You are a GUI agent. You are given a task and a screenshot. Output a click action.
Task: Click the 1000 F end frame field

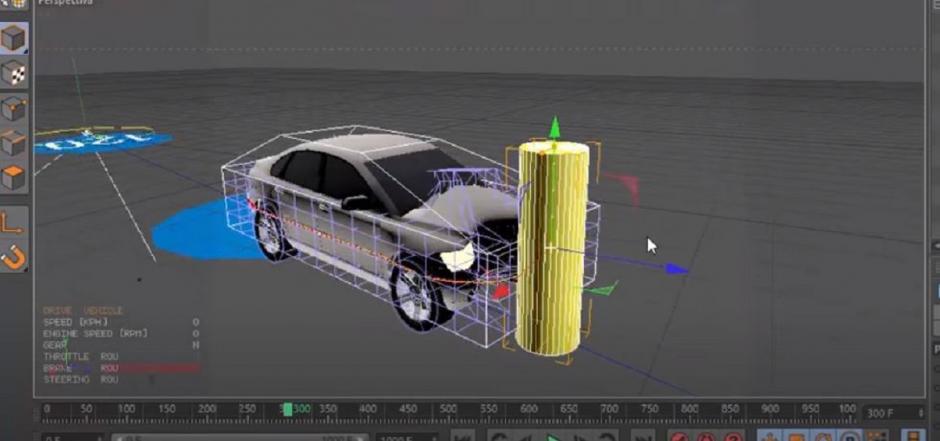[x=406, y=438]
